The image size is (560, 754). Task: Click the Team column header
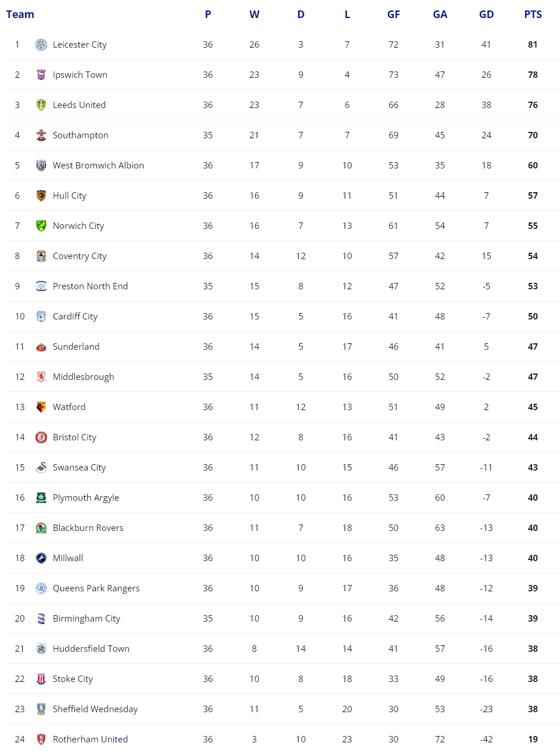click(x=20, y=15)
